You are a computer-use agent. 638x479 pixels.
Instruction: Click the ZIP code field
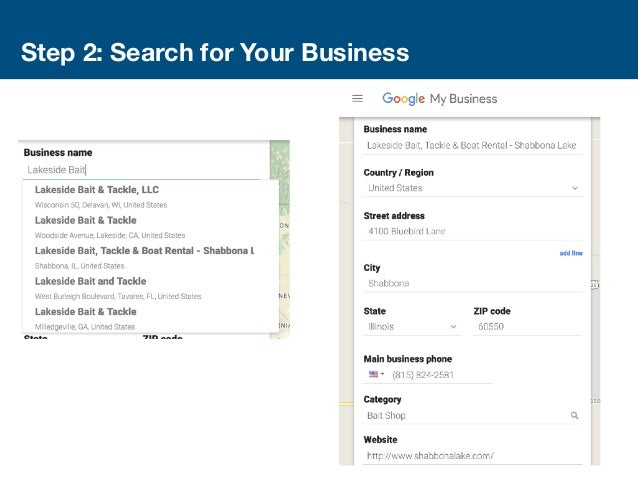[526, 326]
